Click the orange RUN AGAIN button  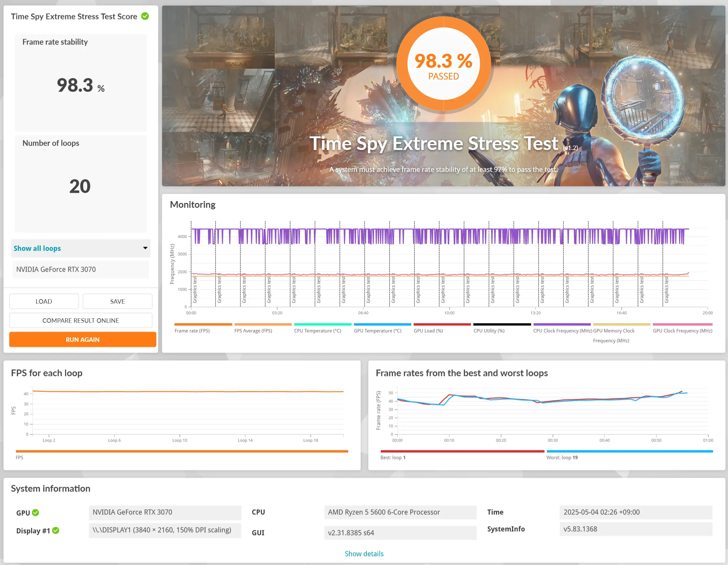coord(83,339)
